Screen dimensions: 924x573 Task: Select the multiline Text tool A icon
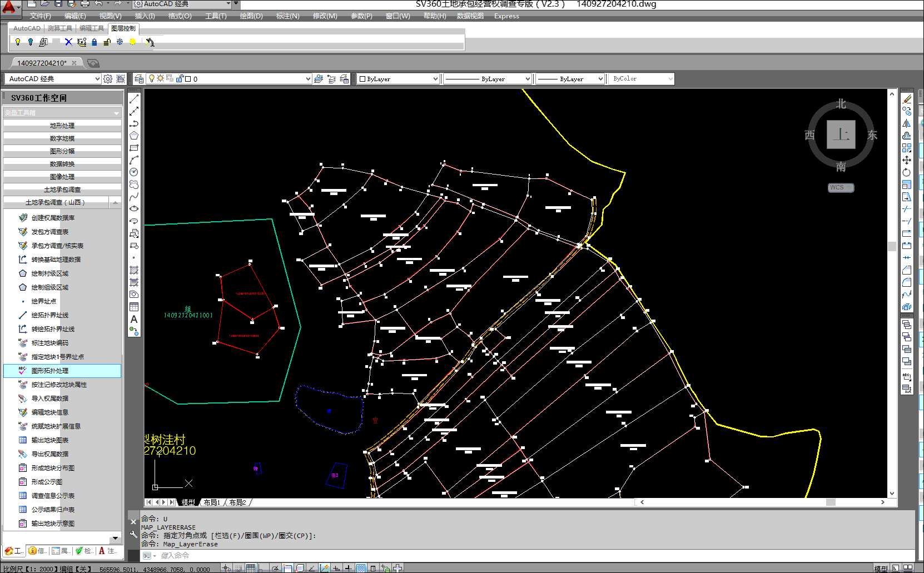point(134,320)
